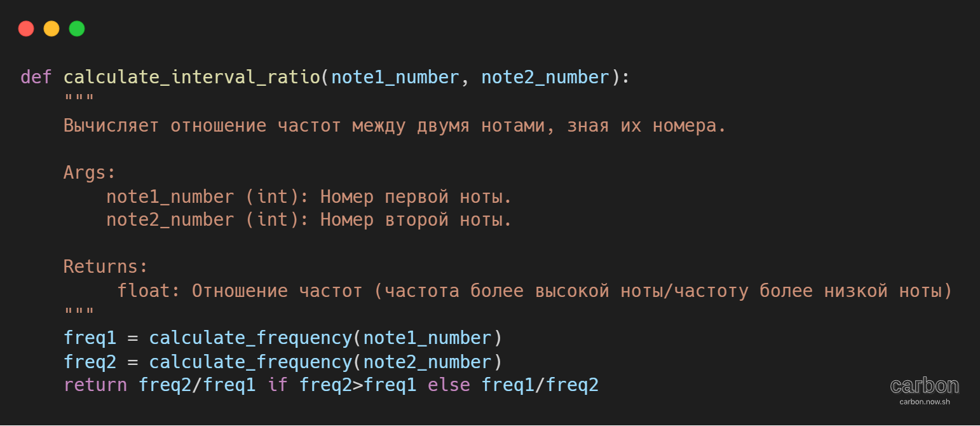
Task: Click the carbon logo watermark
Action: 925,385
